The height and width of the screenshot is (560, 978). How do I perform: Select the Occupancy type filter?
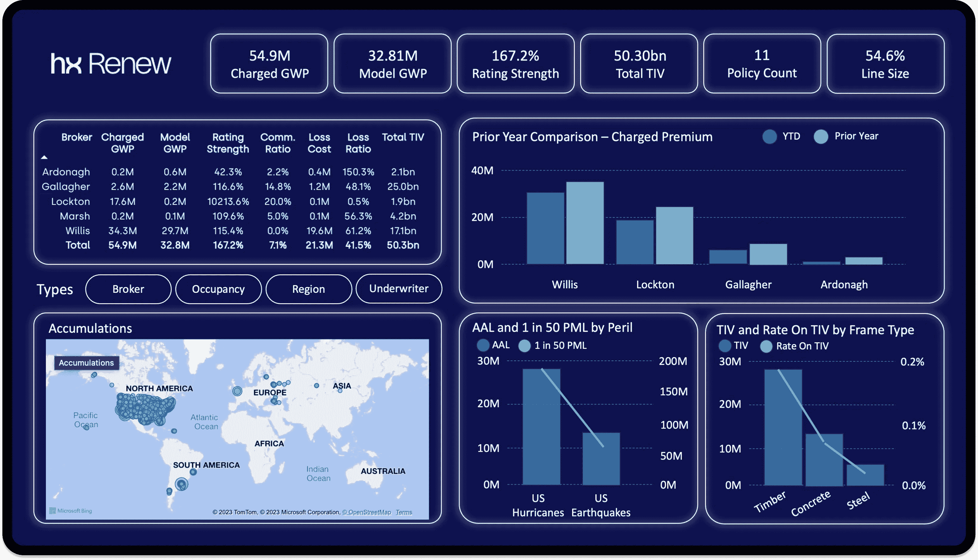tap(218, 289)
